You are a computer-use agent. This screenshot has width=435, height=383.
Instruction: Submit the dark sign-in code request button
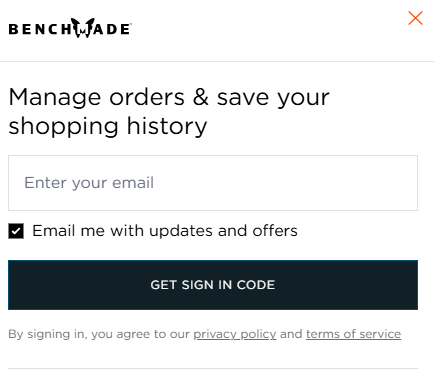tap(213, 285)
